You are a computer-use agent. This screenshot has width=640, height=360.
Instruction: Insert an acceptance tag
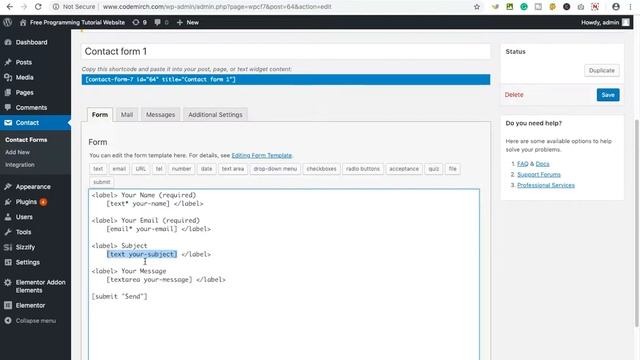(404, 169)
